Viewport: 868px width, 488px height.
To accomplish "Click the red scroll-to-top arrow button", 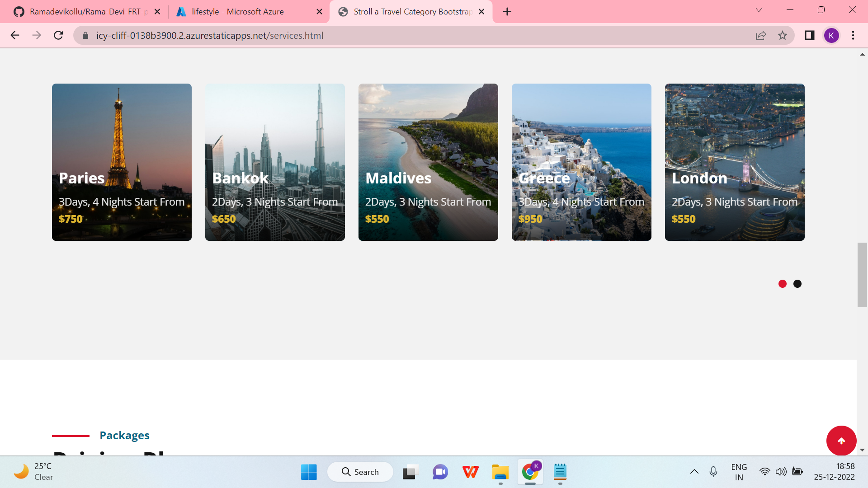I will click(841, 441).
